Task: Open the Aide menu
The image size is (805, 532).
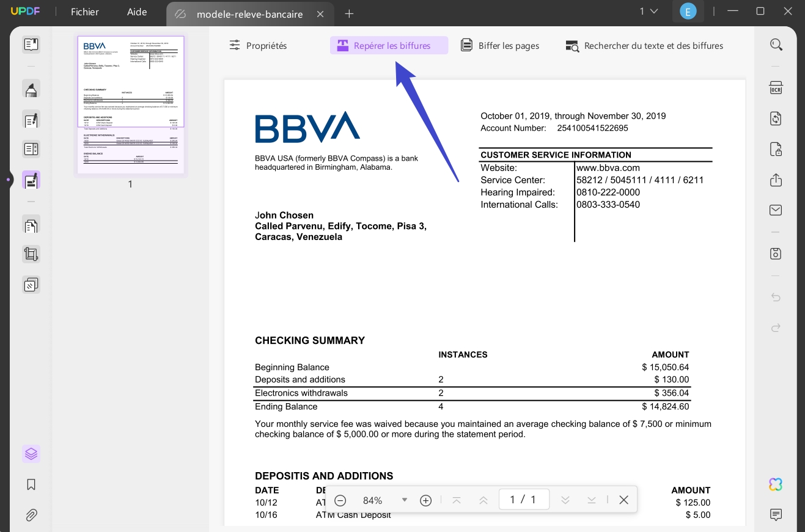Action: [x=137, y=12]
